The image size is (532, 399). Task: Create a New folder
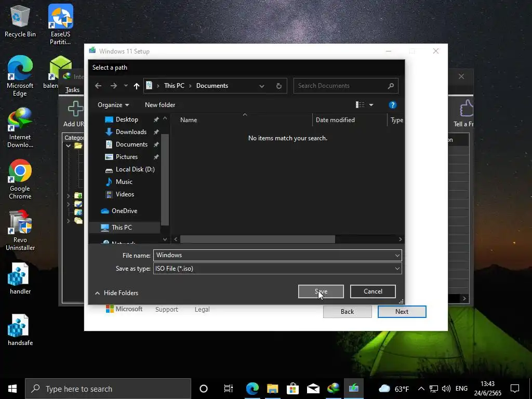tap(160, 105)
